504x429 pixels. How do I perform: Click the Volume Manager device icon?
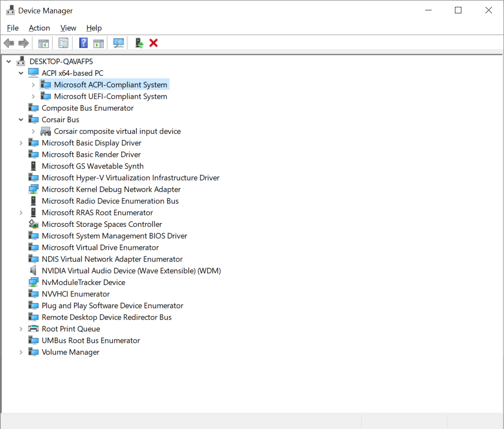click(x=34, y=352)
